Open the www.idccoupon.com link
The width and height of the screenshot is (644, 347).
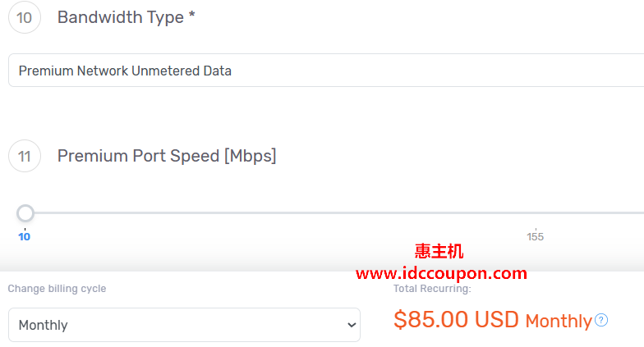tap(441, 273)
